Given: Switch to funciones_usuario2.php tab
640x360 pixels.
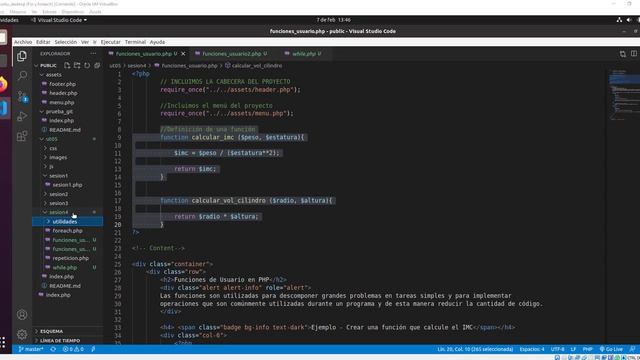Looking at the screenshot, I should tap(231, 54).
